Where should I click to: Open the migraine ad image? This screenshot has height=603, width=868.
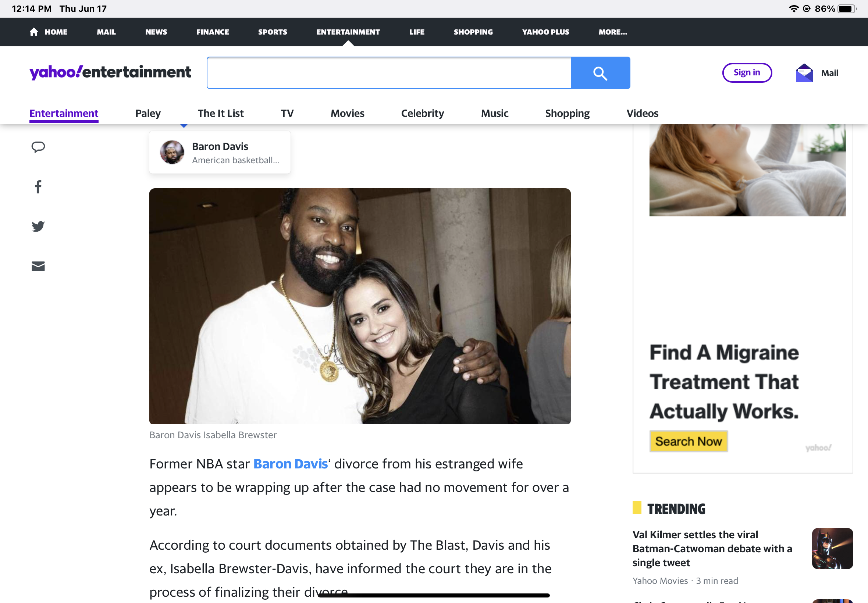[747, 170]
